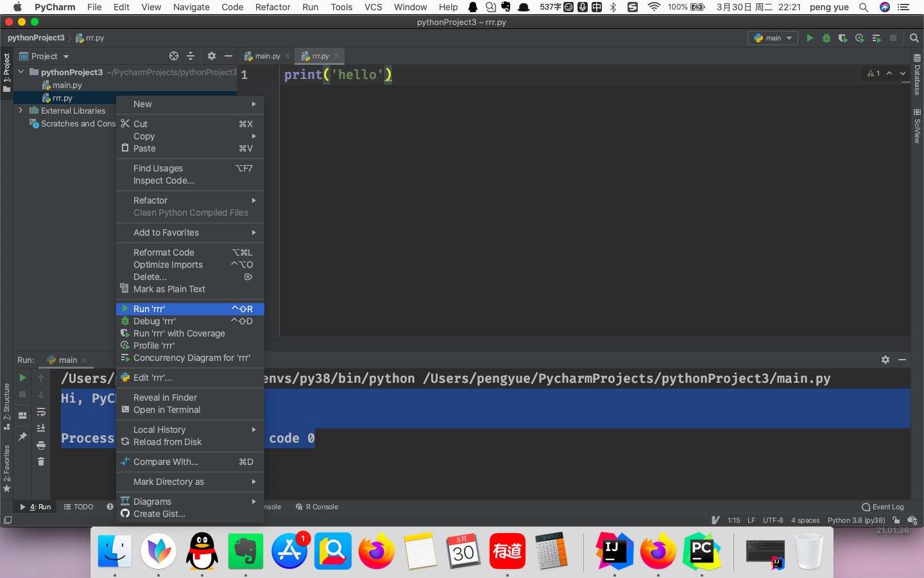Run 'main' with Coverage shield icon

[x=843, y=38]
